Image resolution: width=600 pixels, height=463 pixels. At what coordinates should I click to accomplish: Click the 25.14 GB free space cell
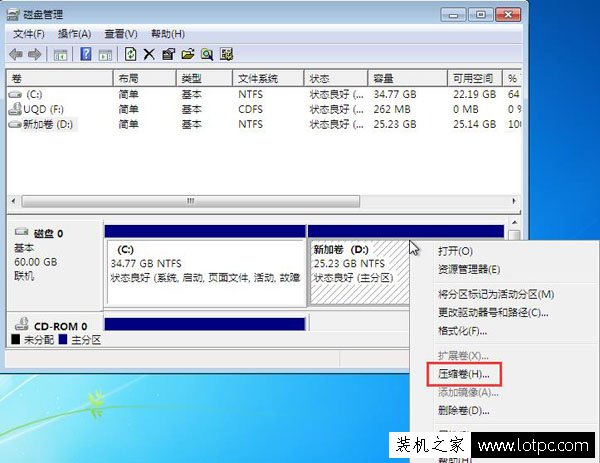tap(474, 124)
